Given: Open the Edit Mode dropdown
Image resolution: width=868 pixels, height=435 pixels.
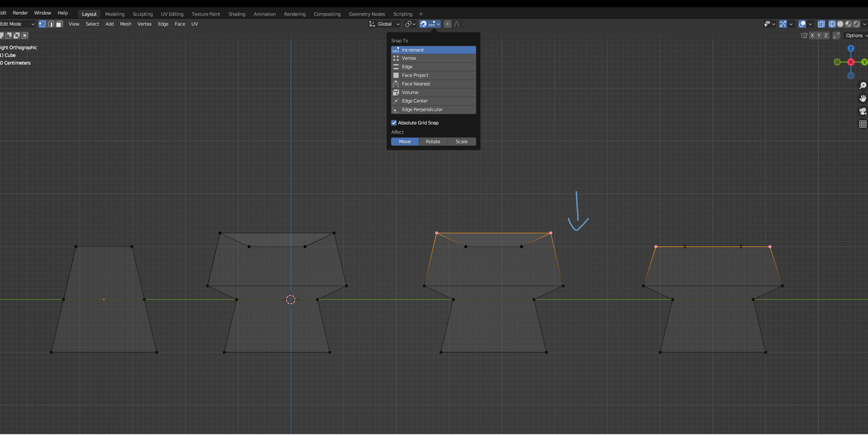Looking at the screenshot, I should (x=17, y=24).
